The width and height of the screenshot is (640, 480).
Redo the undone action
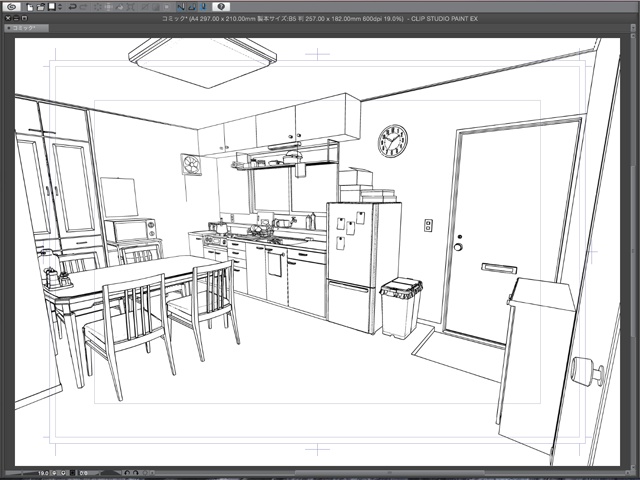84,7
